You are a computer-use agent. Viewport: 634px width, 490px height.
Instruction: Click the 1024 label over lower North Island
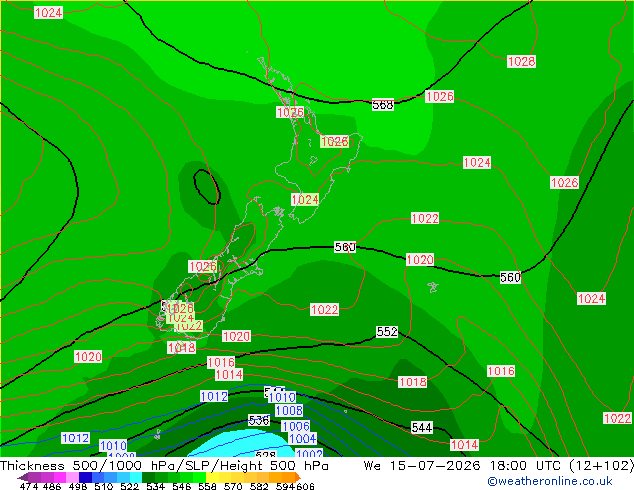click(305, 199)
